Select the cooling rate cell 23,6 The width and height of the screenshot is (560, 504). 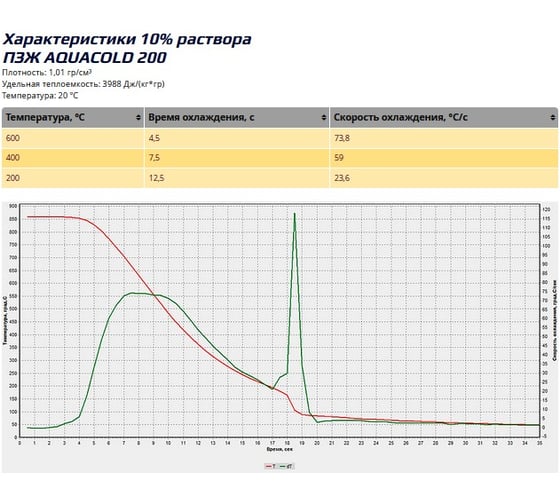click(x=444, y=178)
